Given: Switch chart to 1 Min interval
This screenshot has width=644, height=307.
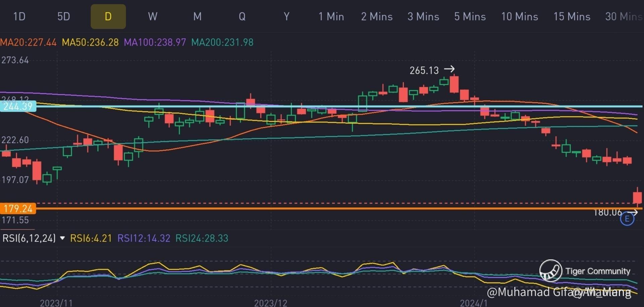Looking at the screenshot, I should 331,16.
